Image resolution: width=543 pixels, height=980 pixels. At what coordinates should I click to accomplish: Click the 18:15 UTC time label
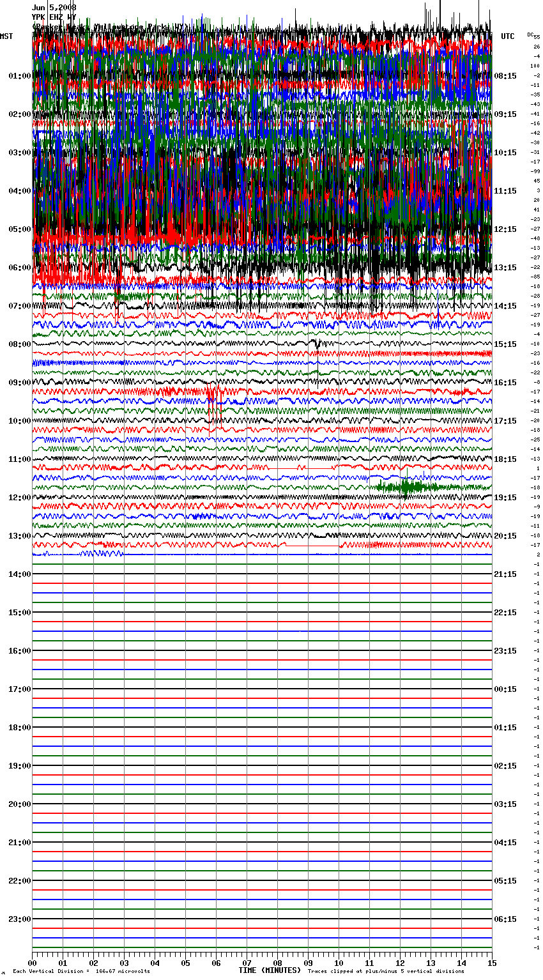point(505,459)
